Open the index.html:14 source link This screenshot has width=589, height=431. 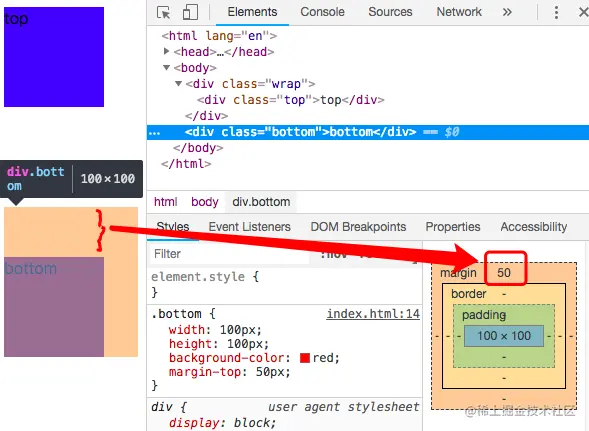pos(373,314)
